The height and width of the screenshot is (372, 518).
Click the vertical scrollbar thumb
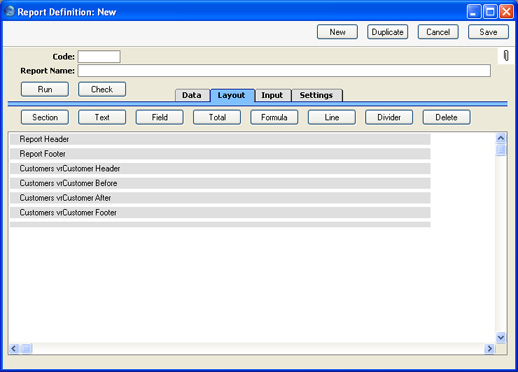coord(501,150)
